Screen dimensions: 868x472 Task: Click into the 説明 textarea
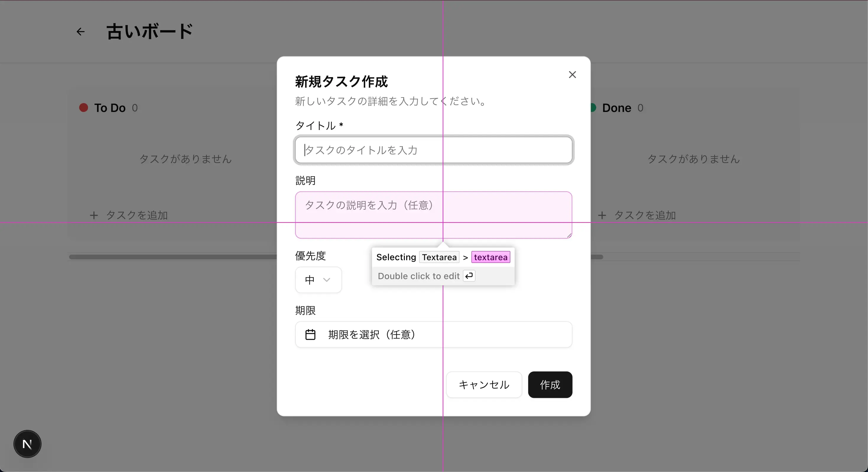click(433, 215)
